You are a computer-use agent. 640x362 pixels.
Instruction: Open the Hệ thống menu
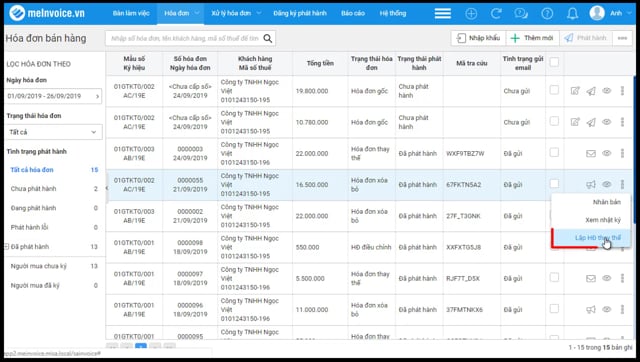click(x=393, y=13)
